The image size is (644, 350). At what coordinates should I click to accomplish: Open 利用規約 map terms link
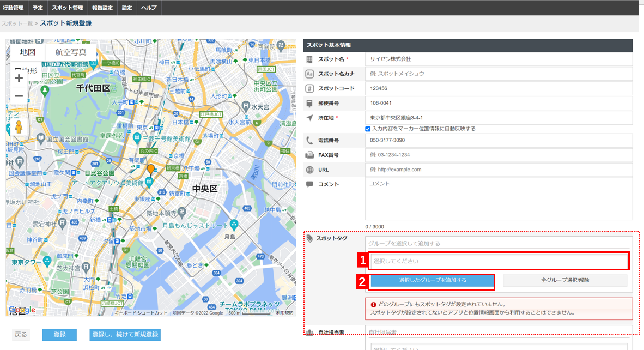[284, 313]
